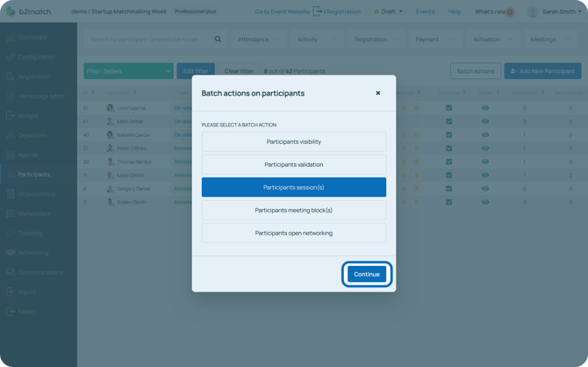Click the Clear filter button
The image size is (588, 367).
pyautogui.click(x=239, y=71)
